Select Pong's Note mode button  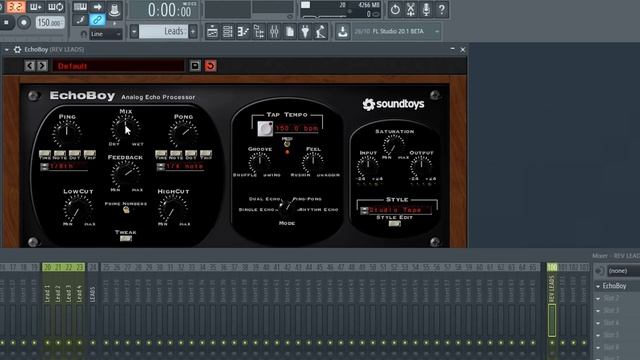click(x=176, y=154)
